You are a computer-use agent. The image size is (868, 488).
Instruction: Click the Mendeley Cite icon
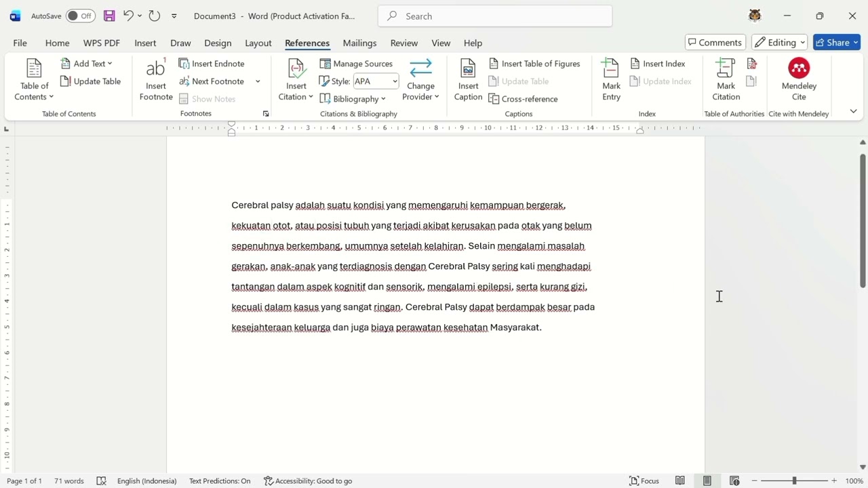point(799,80)
